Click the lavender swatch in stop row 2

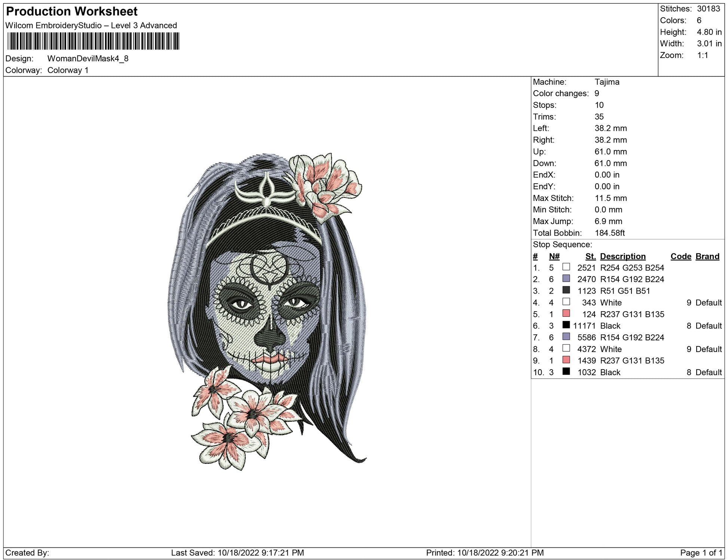[566, 278]
